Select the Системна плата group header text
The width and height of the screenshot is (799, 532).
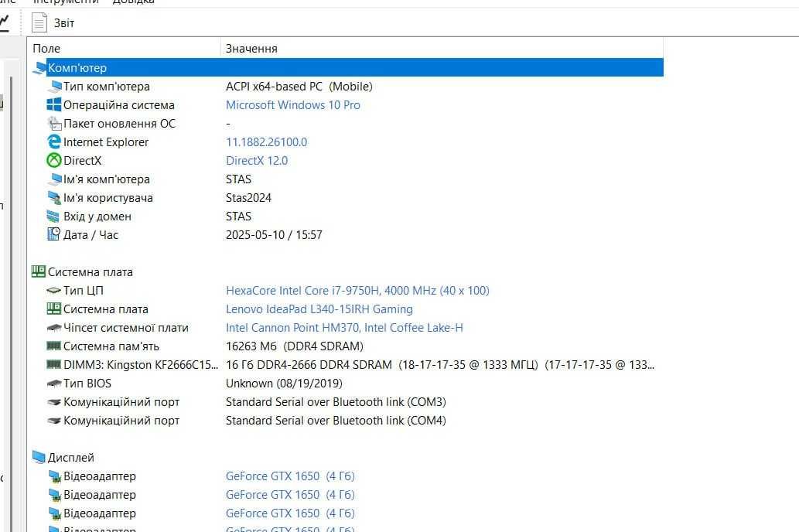pos(90,272)
